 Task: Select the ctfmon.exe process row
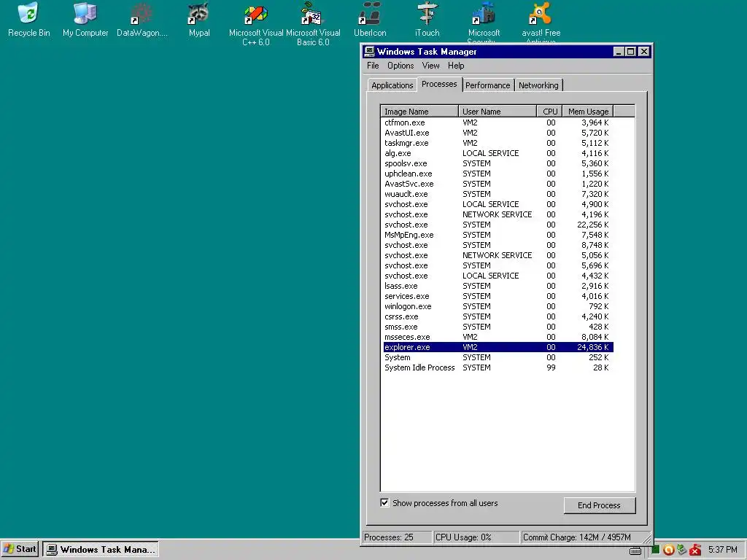(x=498, y=122)
